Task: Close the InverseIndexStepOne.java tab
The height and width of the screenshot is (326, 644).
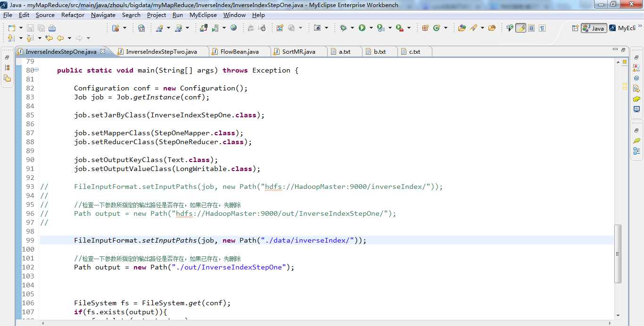Action: point(103,51)
